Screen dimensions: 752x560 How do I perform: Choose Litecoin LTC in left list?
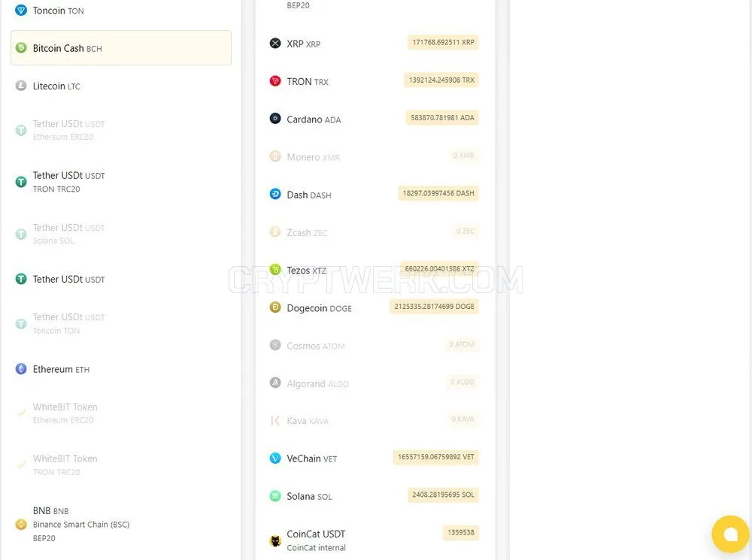pos(121,86)
